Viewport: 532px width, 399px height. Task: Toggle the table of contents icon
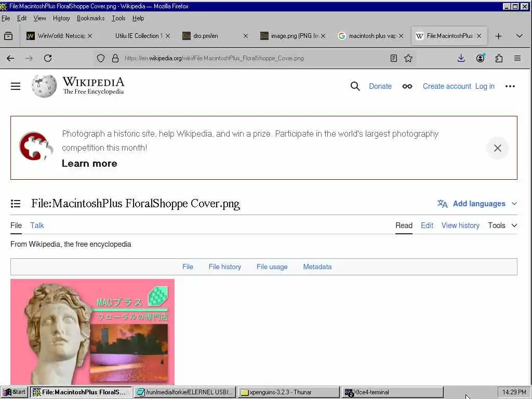(x=16, y=204)
